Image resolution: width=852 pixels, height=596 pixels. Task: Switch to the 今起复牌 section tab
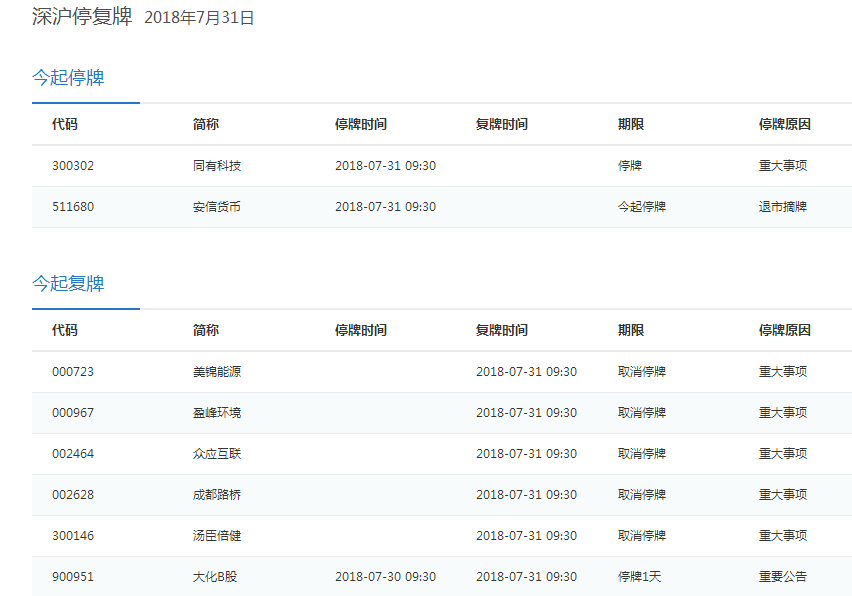[68, 284]
